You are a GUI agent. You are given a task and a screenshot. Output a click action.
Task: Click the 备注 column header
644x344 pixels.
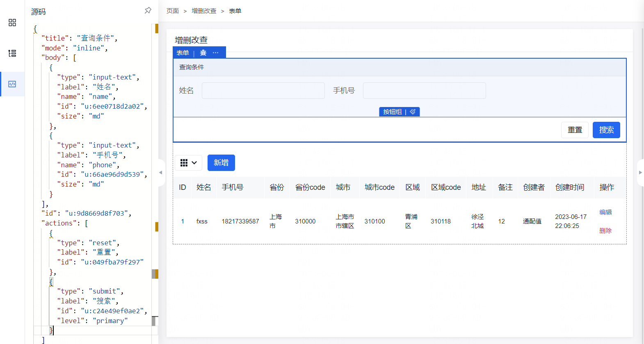(505, 187)
